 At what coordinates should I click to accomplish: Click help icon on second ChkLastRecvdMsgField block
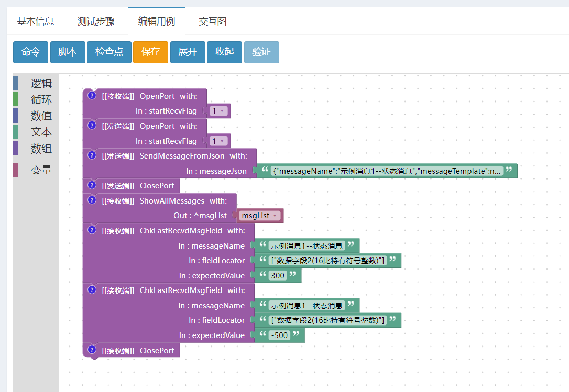(92, 290)
